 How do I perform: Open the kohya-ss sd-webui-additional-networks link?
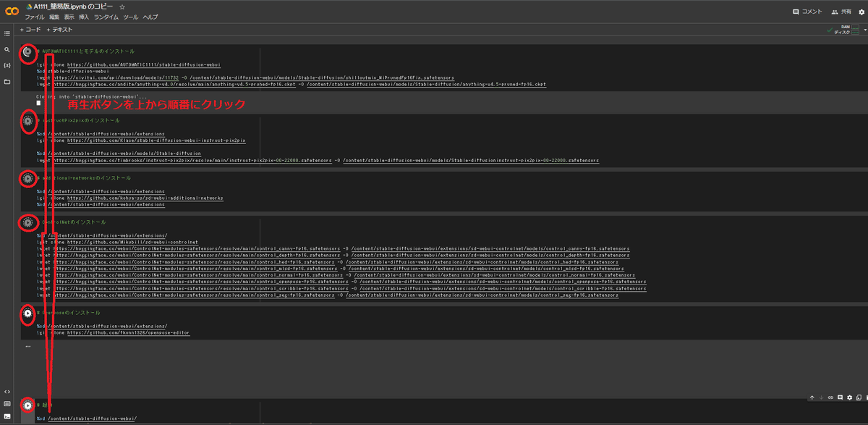point(145,198)
